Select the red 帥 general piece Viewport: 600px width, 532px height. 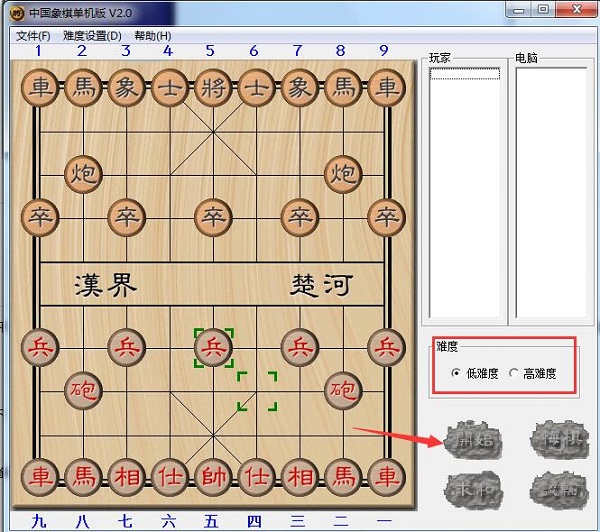click(x=212, y=474)
